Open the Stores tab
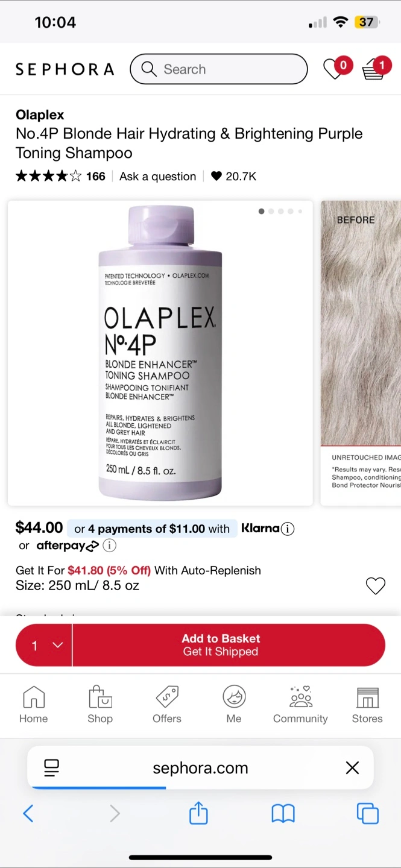 pyautogui.click(x=367, y=705)
